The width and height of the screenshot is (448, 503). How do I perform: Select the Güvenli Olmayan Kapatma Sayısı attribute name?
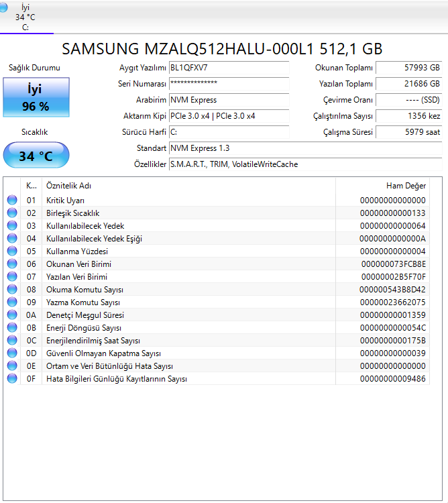click(103, 353)
